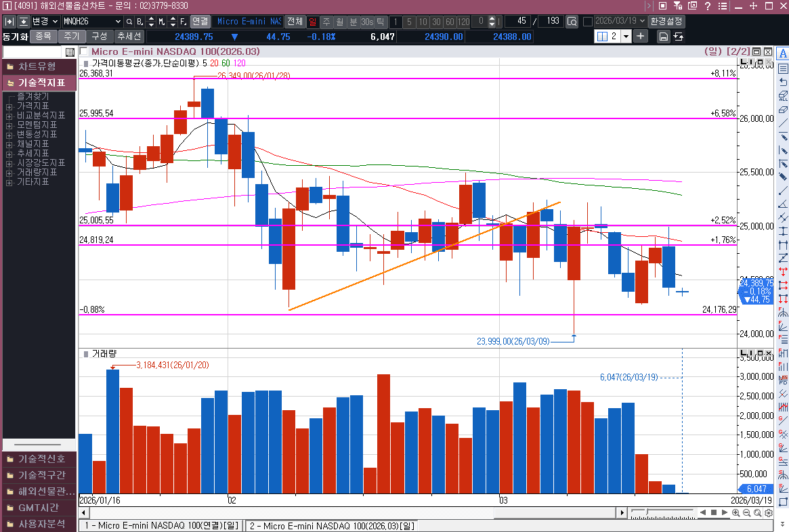Expand the 가격지표 tree node
This screenshot has height=532, width=789.
tap(9, 106)
